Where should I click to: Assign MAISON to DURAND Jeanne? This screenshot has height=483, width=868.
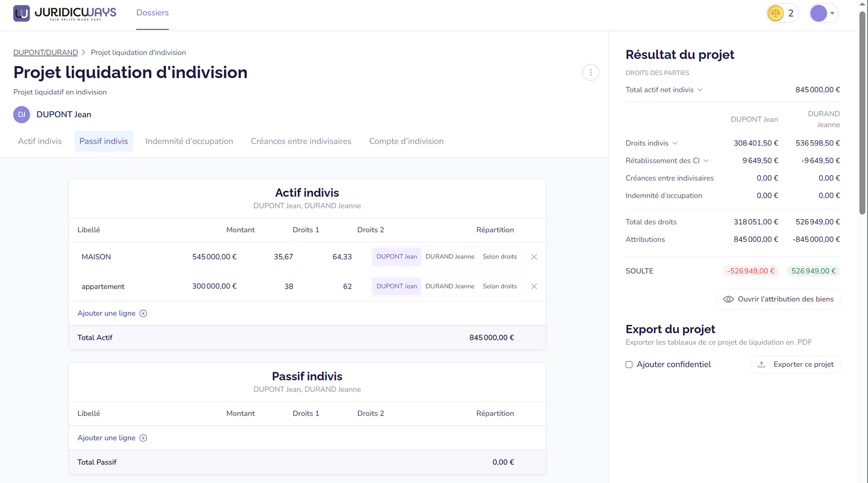[449, 257]
